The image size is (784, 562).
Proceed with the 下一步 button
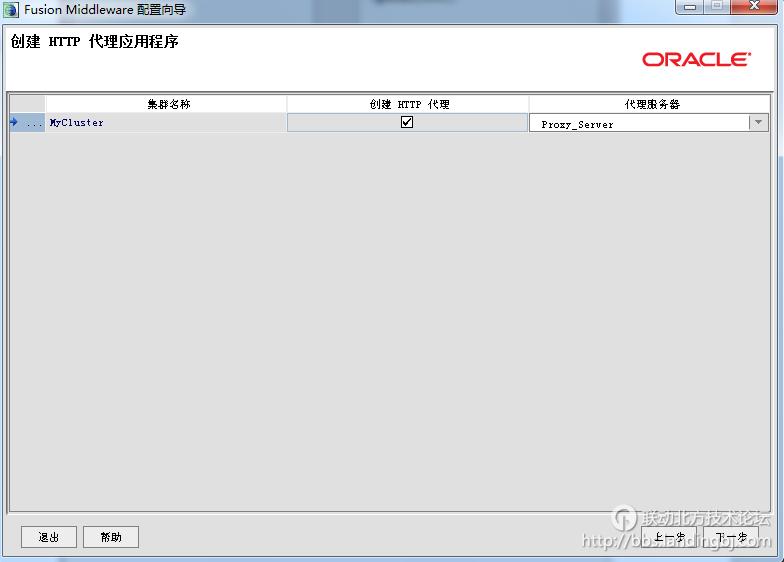click(730, 537)
